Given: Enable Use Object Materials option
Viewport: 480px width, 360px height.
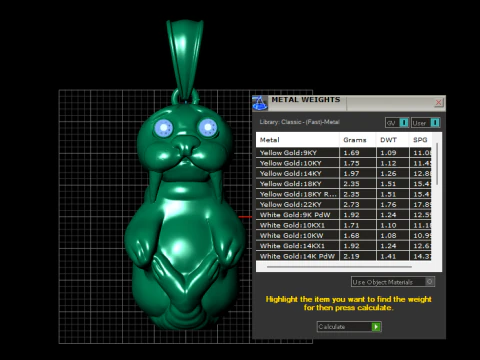Looking at the screenshot, I should coord(393,282).
